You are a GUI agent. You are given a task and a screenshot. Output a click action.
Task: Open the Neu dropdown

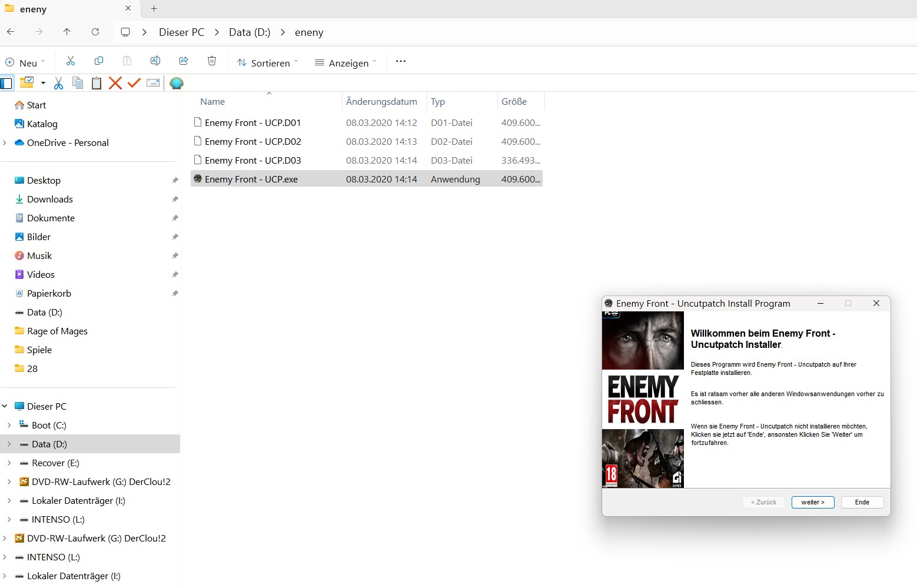pyautogui.click(x=25, y=62)
